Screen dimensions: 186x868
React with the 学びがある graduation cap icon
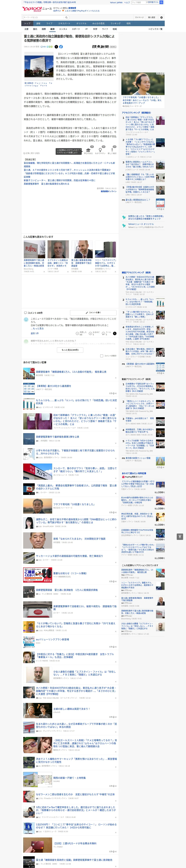click(x=89, y=150)
